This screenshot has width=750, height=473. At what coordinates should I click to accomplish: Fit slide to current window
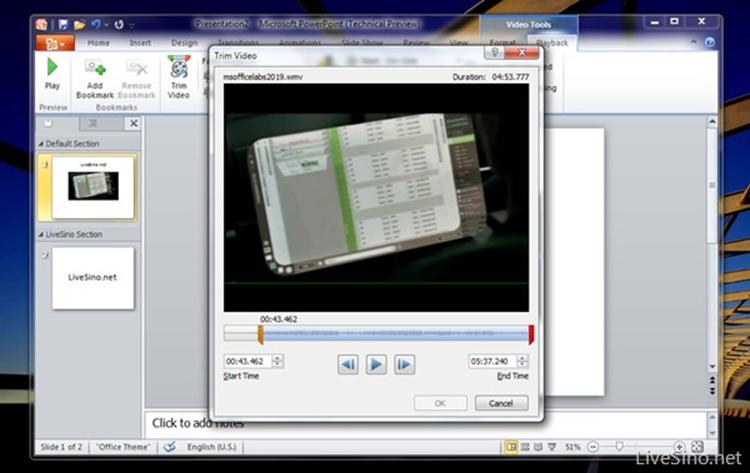(x=697, y=447)
